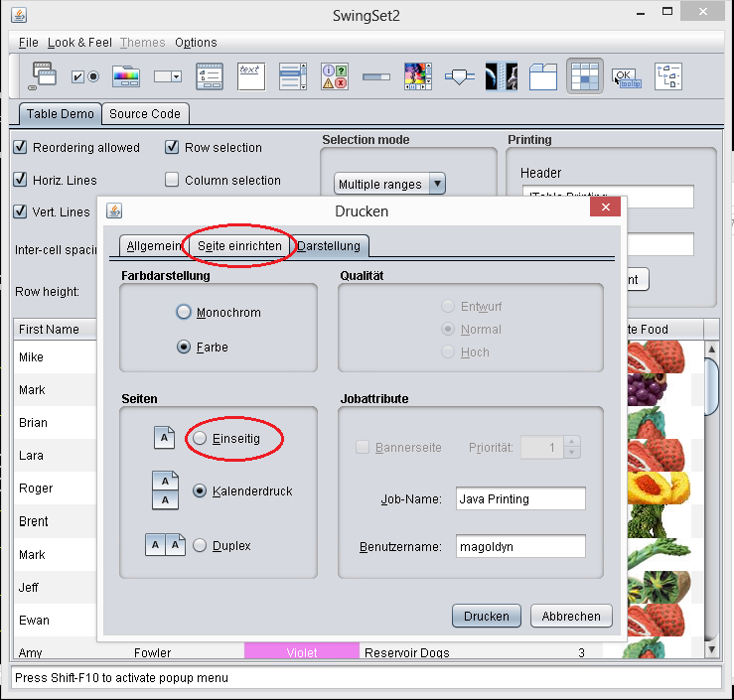Open the Look & Feel menu

79,43
